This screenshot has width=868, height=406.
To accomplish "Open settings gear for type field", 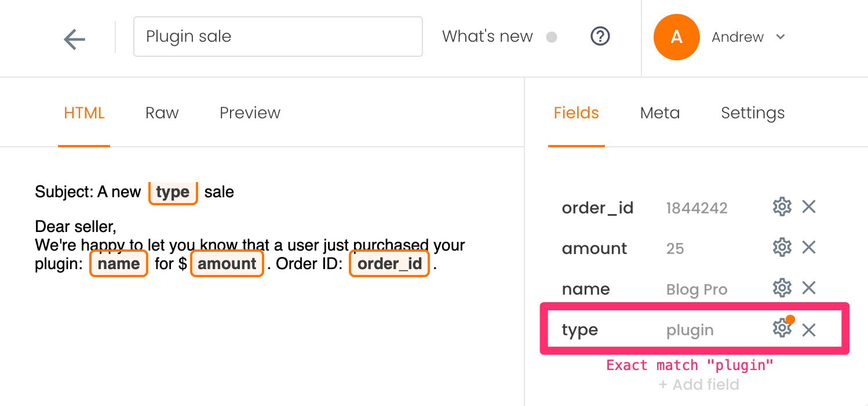I will tap(782, 328).
